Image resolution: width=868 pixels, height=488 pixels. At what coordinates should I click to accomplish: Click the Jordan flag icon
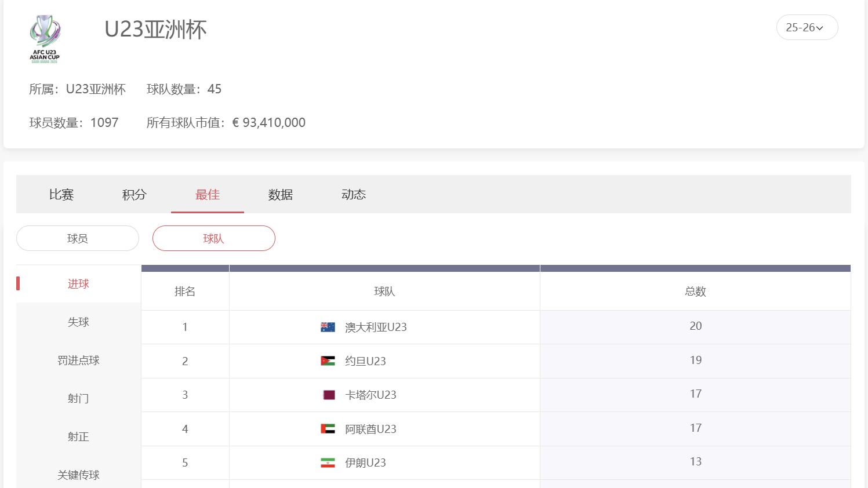328,361
